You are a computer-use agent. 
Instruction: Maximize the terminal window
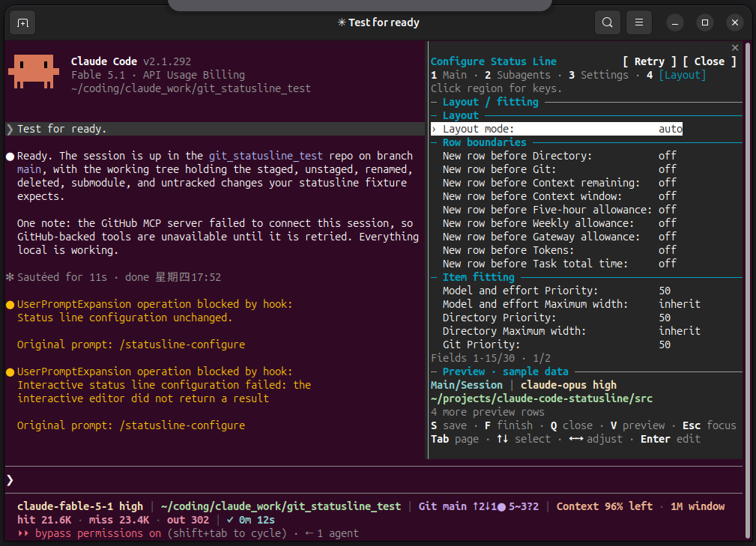tap(705, 22)
